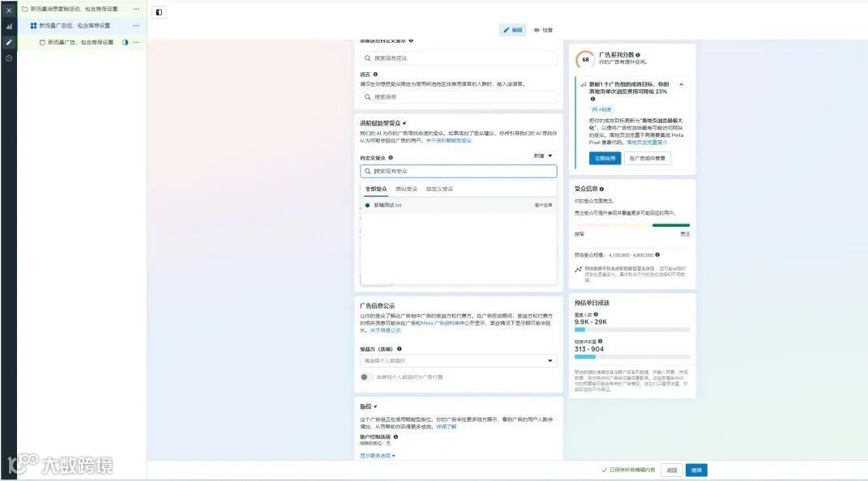Close the editor with the X icon

pos(9,10)
